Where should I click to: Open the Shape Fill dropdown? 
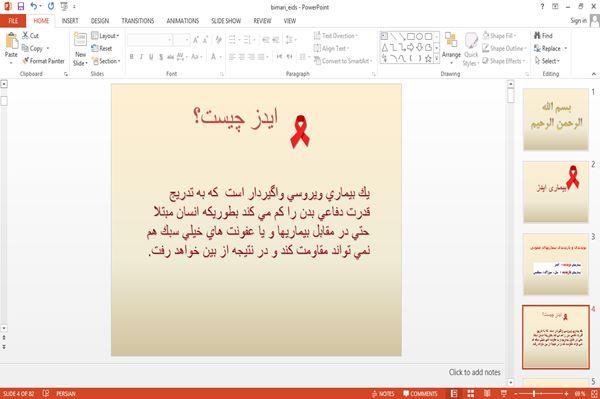[499, 36]
